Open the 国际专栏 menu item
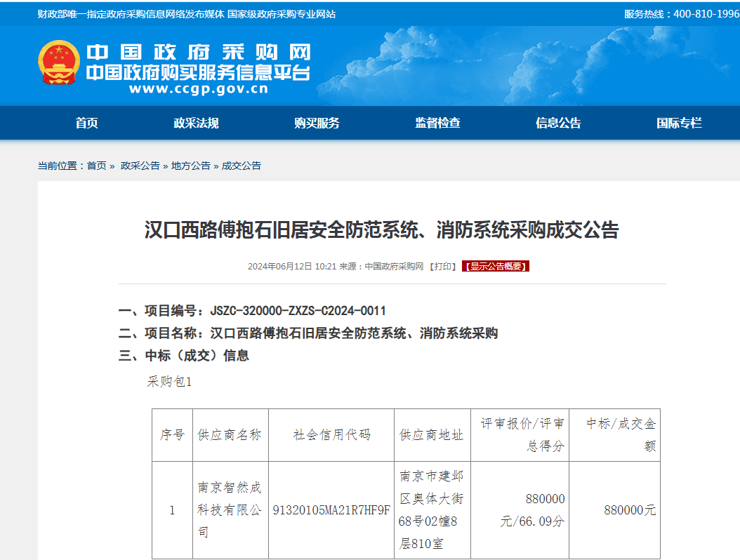 pyautogui.click(x=678, y=122)
